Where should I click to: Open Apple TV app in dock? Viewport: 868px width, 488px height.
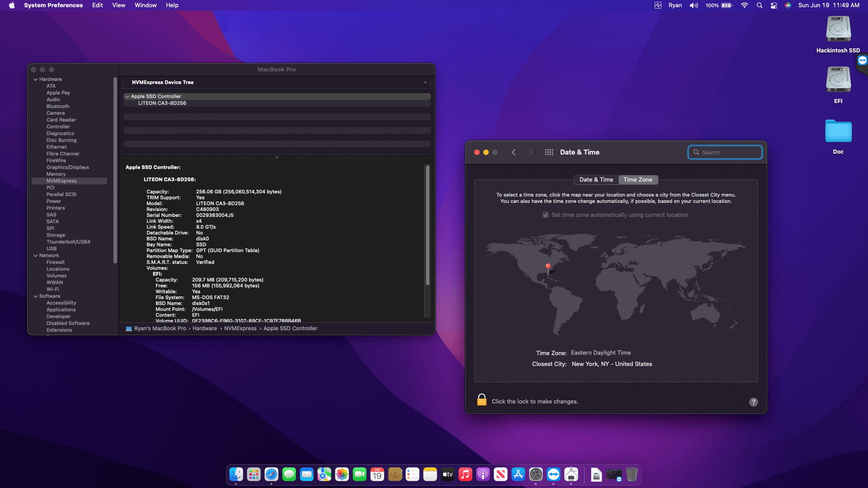click(448, 474)
